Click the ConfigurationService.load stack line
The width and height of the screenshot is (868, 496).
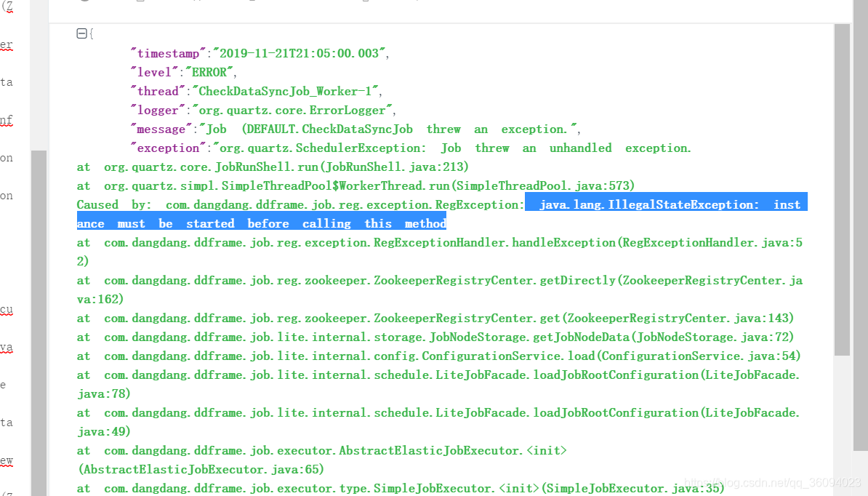pyautogui.click(x=439, y=356)
